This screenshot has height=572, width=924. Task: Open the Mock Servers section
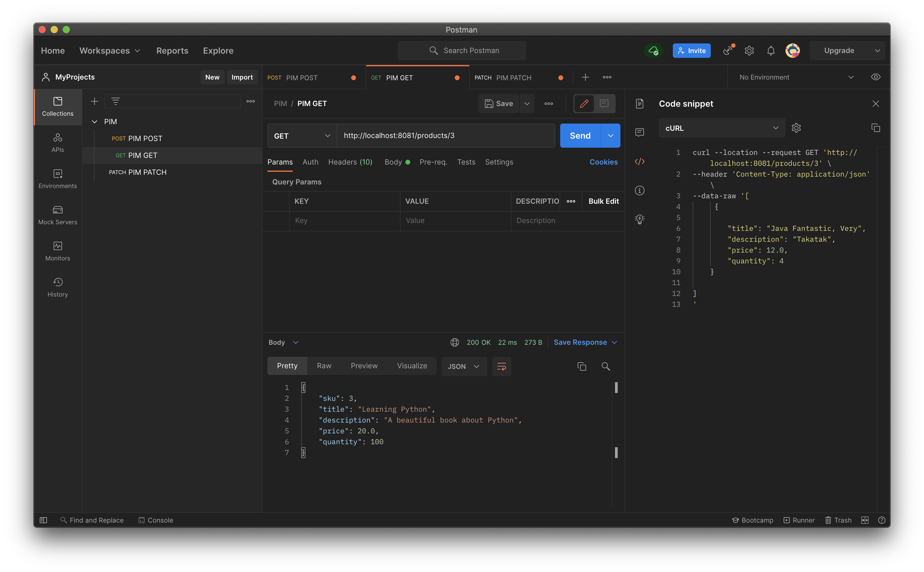click(x=58, y=215)
